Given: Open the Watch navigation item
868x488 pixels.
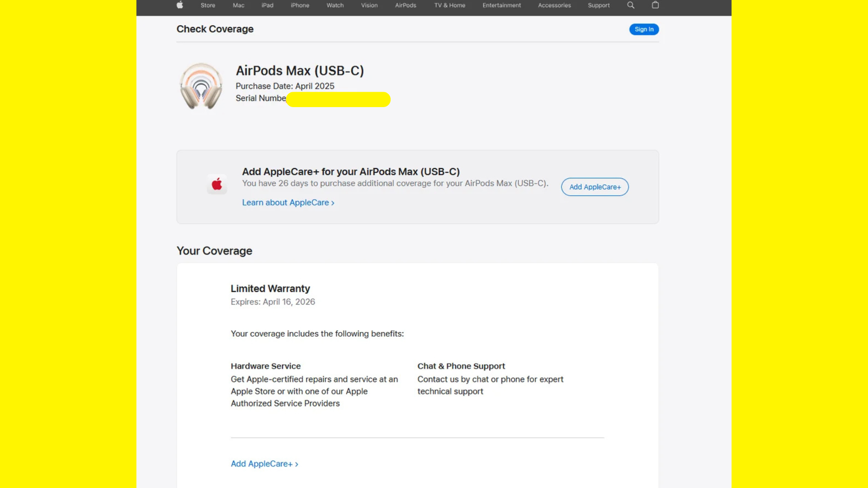Looking at the screenshot, I should point(335,5).
